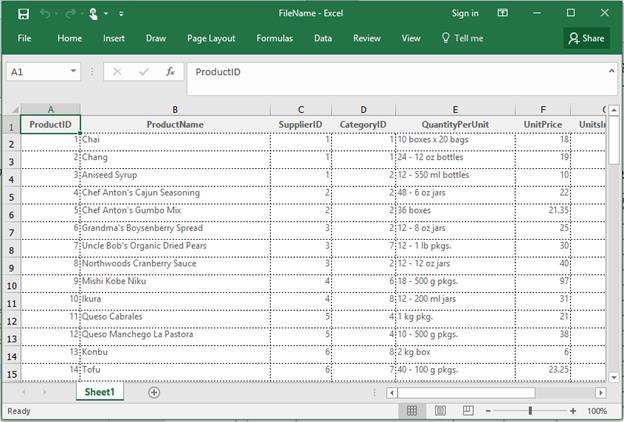The height and width of the screenshot is (422, 624).
Task: Click the previous sheet navigation arrow
Action: (24, 393)
